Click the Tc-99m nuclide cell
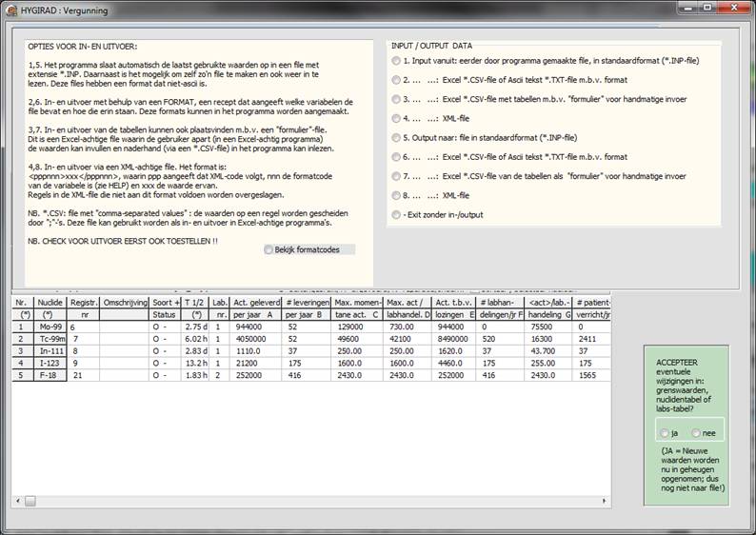The height and width of the screenshot is (535, 756). coord(50,339)
